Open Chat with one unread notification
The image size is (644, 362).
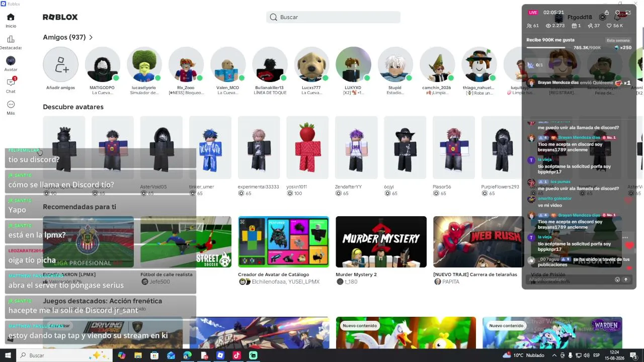pyautogui.click(x=11, y=85)
